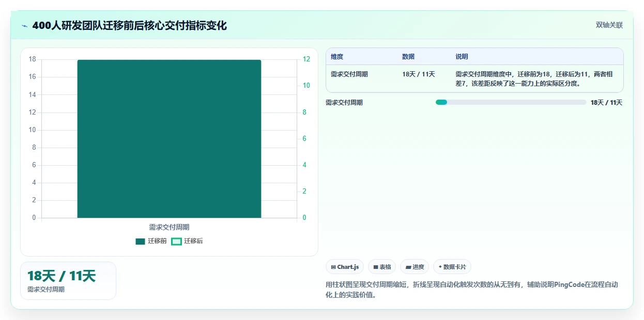Click the 说明 column header
Image resolution: width=644 pixels, height=320 pixels.
tap(462, 57)
